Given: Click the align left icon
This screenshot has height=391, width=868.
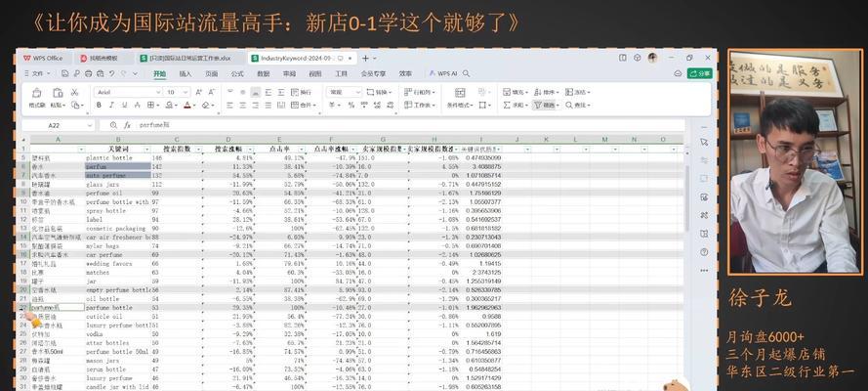Looking at the screenshot, I should point(229,105).
